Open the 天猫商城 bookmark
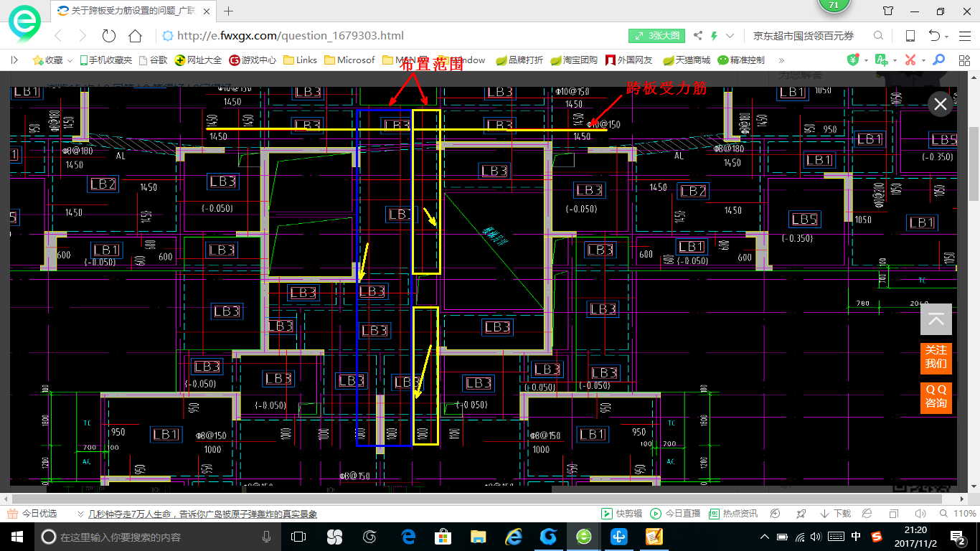980x551 pixels. 687,60
